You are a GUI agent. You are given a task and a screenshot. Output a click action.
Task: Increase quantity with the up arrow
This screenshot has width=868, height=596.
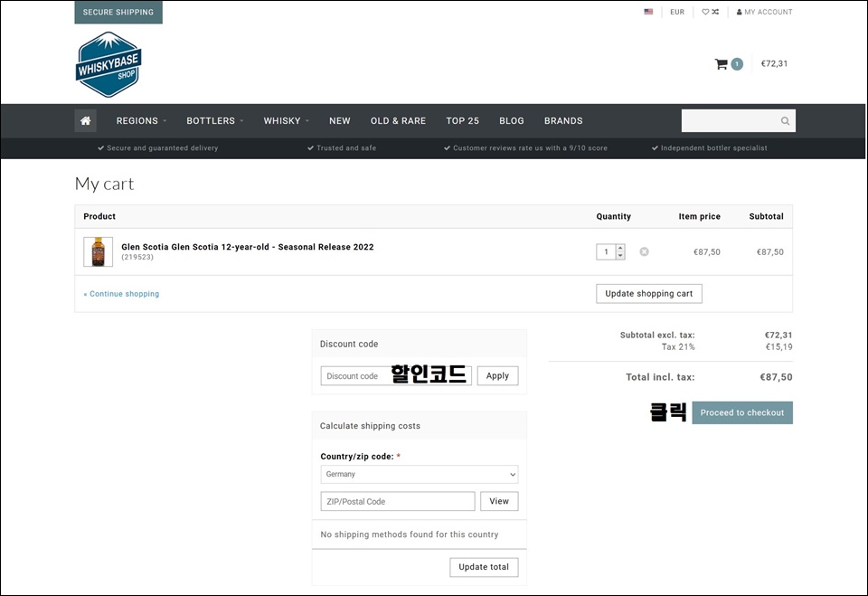coord(620,248)
